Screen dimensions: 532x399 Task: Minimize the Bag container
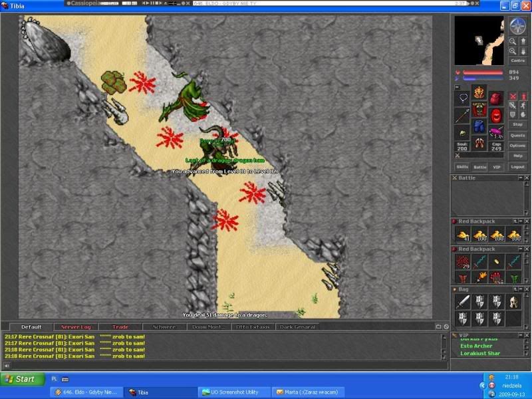pos(521,289)
